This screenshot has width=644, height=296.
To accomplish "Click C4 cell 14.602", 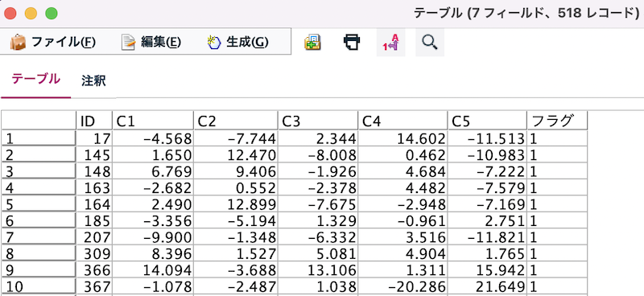I will tap(403, 139).
